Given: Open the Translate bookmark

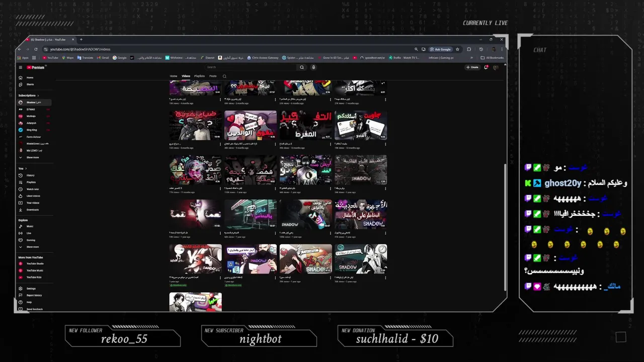Looking at the screenshot, I should [86, 58].
